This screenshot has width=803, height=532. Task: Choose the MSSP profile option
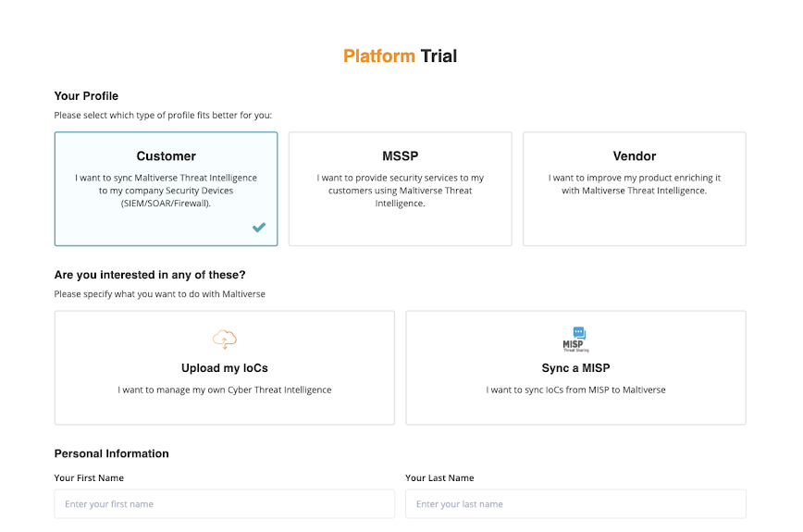pyautogui.click(x=400, y=189)
